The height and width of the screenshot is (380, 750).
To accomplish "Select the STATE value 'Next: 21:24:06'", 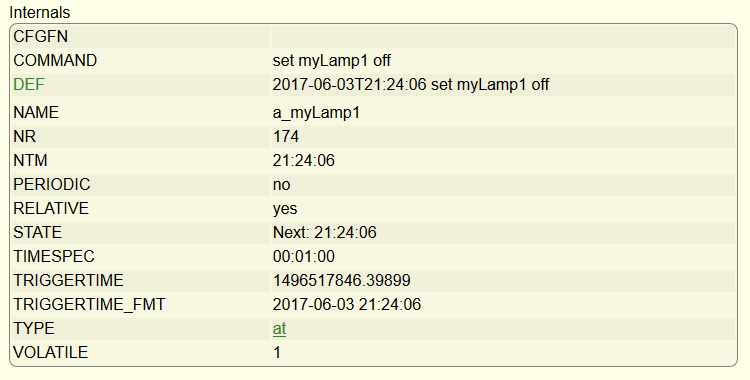I will [x=325, y=233].
